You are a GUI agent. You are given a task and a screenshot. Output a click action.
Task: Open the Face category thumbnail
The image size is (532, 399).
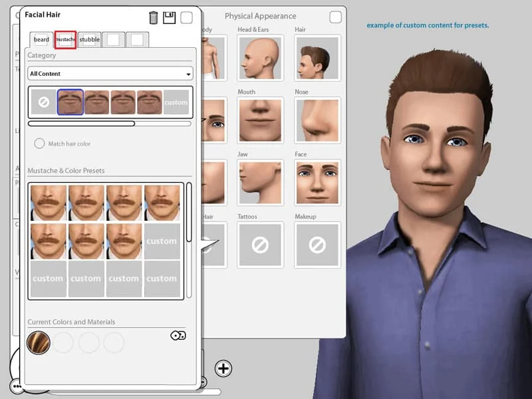point(317,182)
